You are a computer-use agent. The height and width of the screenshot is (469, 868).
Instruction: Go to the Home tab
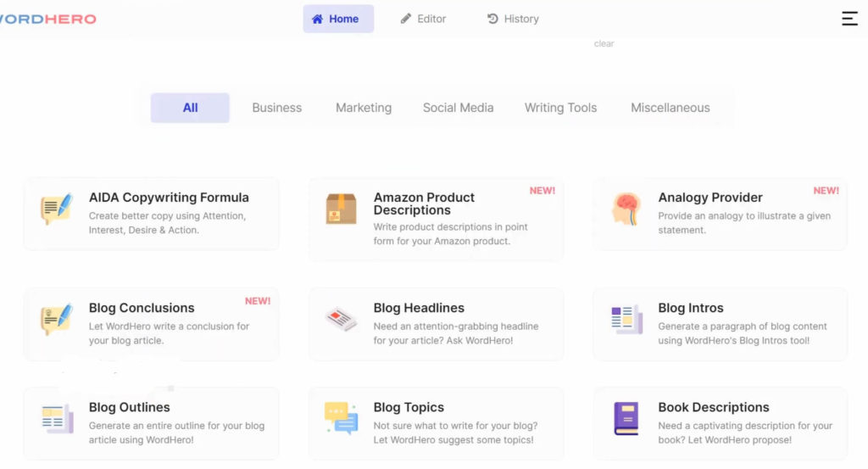click(x=338, y=19)
